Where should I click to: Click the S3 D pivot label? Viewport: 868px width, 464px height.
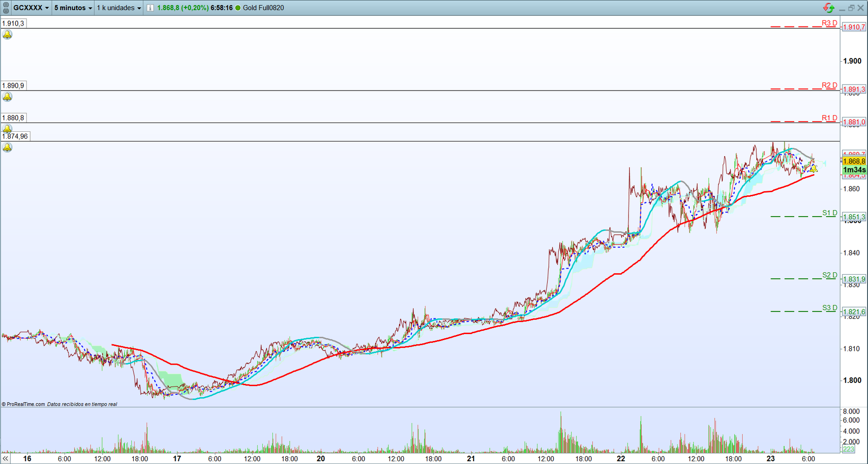(x=829, y=308)
